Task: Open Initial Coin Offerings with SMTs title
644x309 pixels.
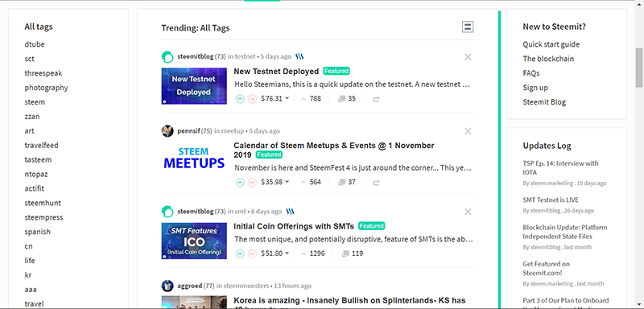Action: [294, 226]
